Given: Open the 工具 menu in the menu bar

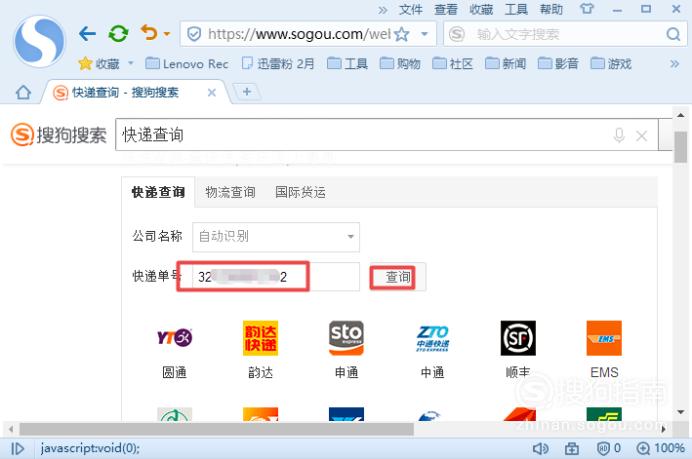Looking at the screenshot, I should (x=516, y=9).
